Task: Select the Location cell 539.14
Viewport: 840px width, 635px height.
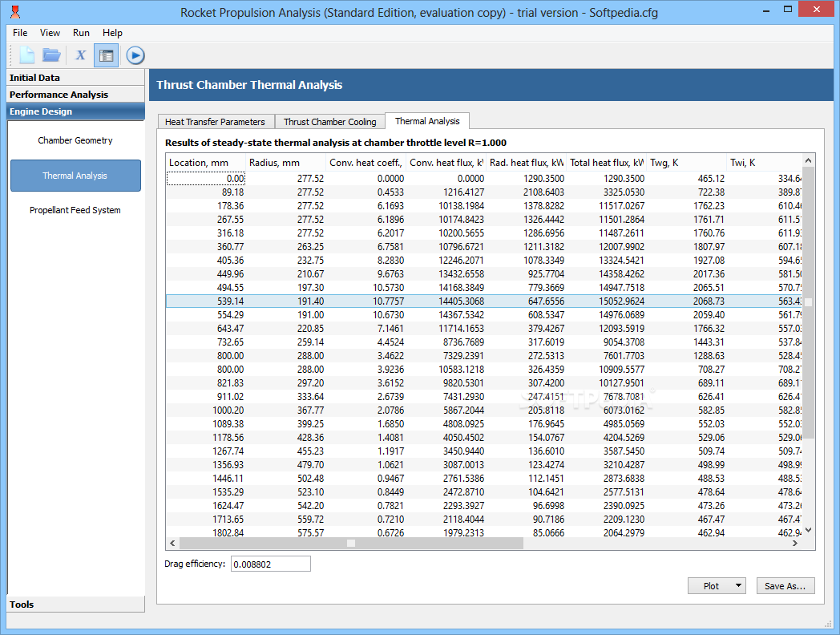Action: 206,301
